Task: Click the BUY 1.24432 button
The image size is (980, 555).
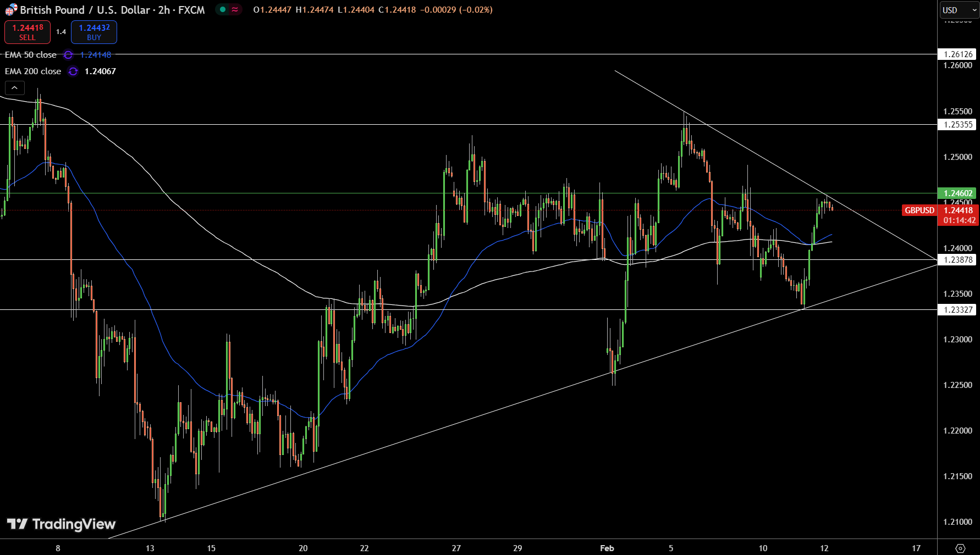Action: 94,32
